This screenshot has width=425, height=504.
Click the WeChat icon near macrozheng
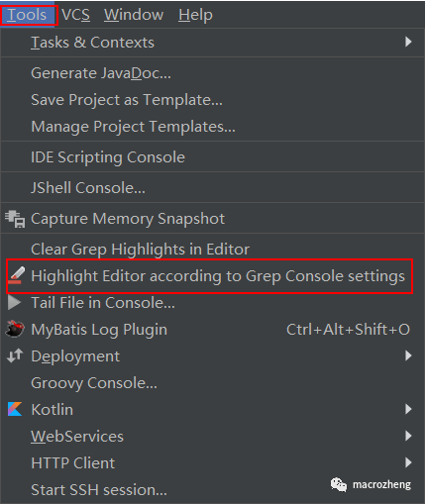point(339,485)
